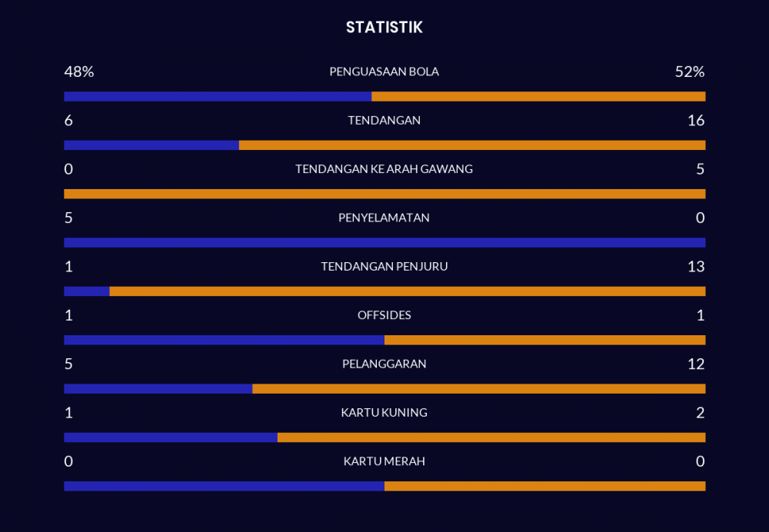This screenshot has height=532, width=769.
Task: Click the value 12 for Pelanggaran
Action: click(x=696, y=364)
